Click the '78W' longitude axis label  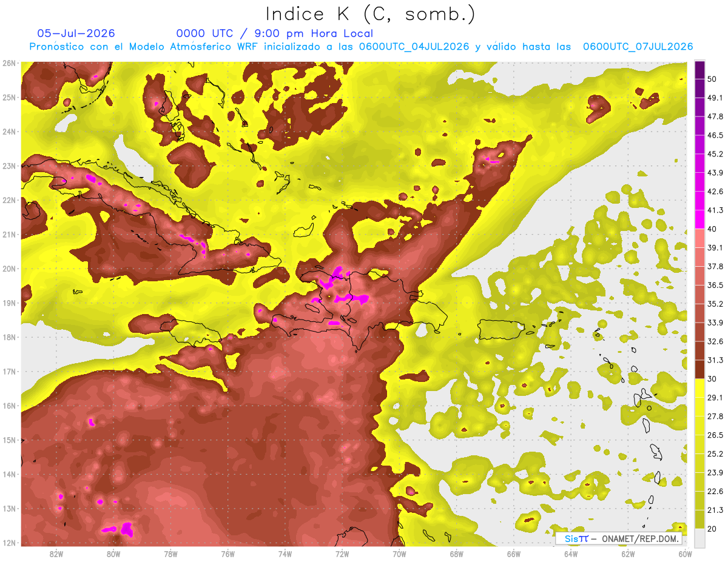coord(170,554)
